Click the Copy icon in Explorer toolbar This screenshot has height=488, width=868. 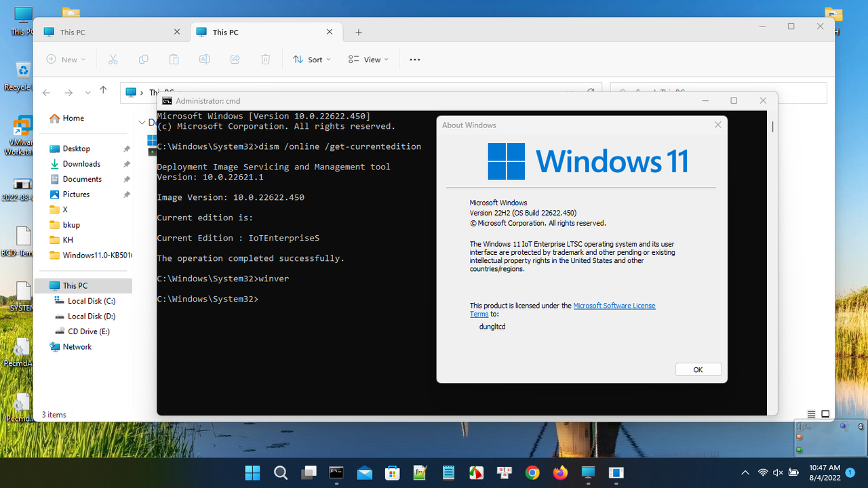tap(144, 60)
